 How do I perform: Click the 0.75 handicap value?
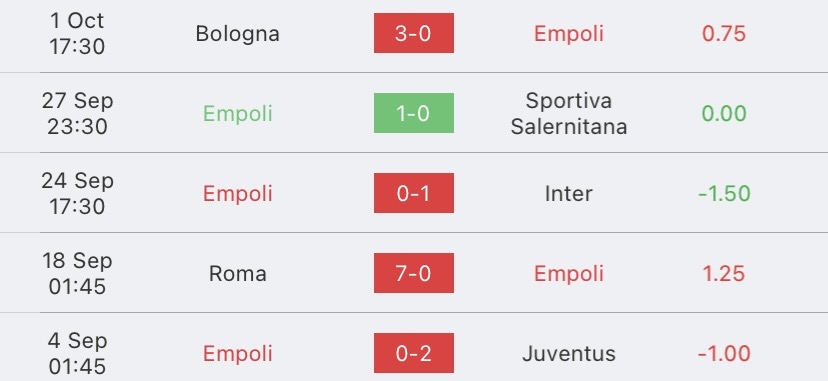coord(723,34)
